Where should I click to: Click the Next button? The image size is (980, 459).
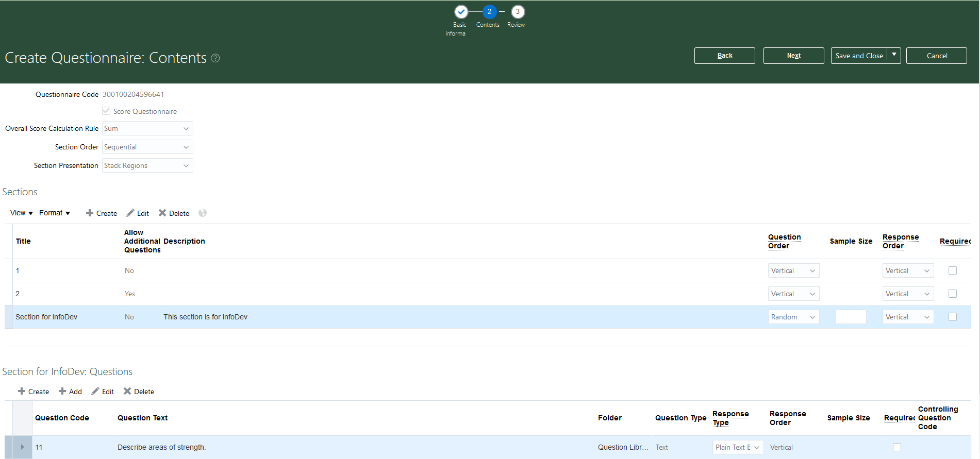coord(793,56)
